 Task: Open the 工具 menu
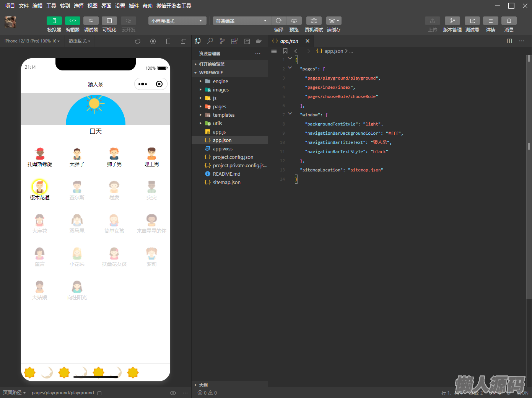click(x=51, y=6)
